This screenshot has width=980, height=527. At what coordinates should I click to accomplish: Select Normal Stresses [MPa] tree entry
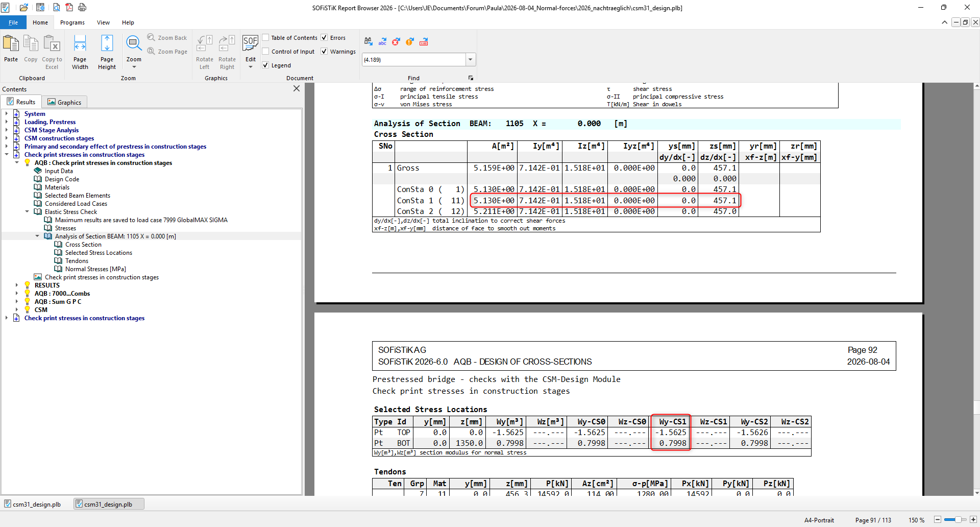point(95,269)
